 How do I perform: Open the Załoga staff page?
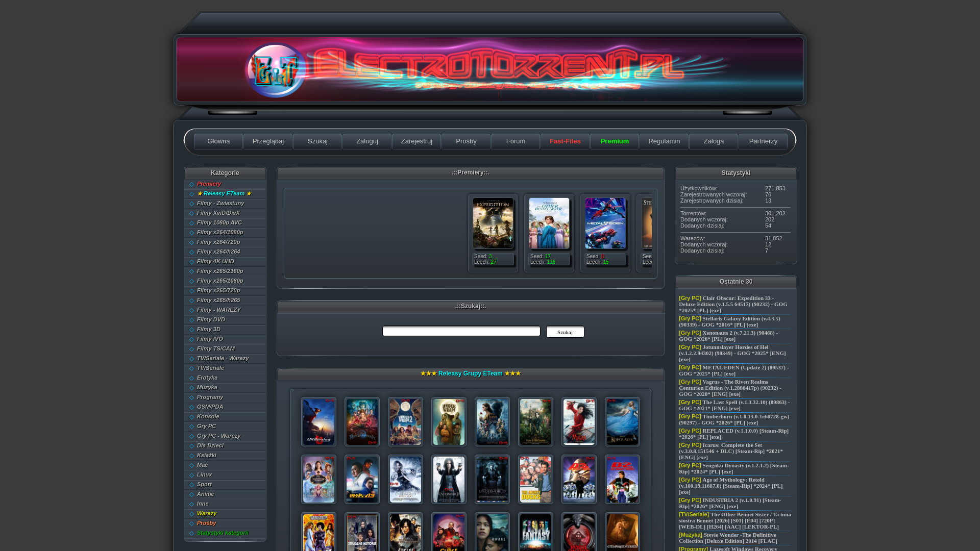714,141
